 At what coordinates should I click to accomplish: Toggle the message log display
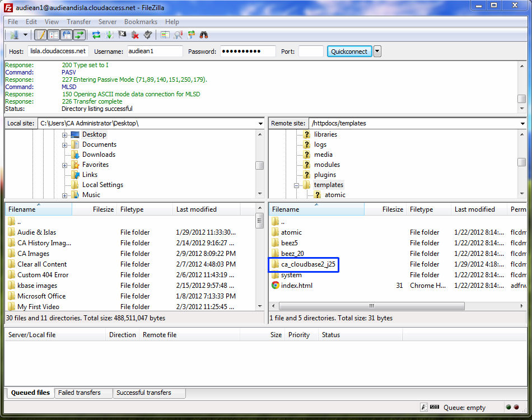click(41, 35)
